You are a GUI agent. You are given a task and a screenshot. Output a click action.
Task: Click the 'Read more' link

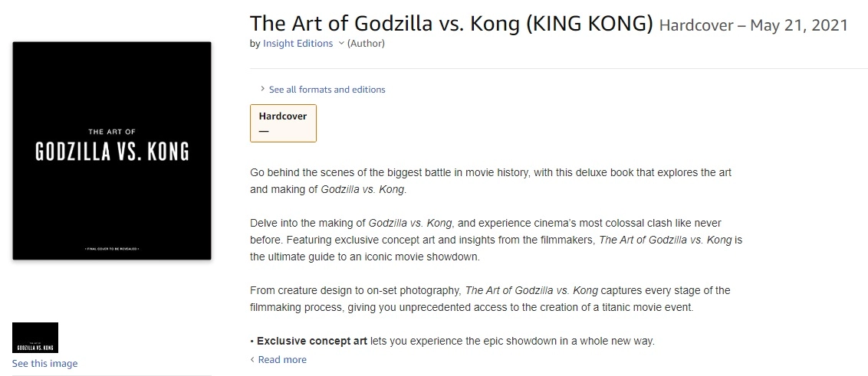[282, 359]
